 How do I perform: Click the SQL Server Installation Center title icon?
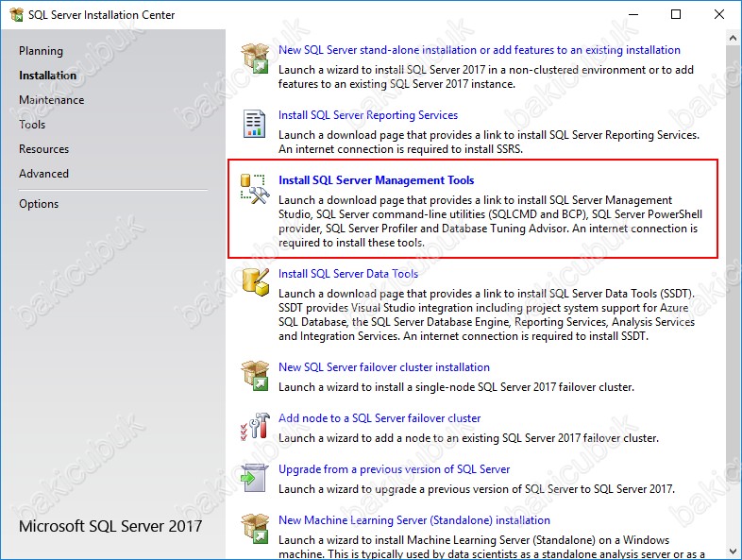coord(16,15)
